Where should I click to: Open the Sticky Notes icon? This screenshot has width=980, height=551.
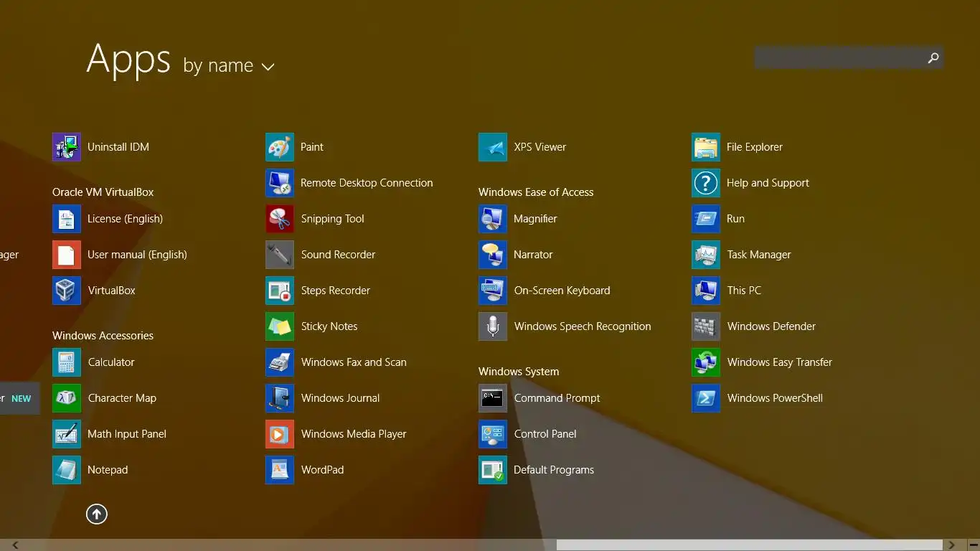tap(280, 326)
